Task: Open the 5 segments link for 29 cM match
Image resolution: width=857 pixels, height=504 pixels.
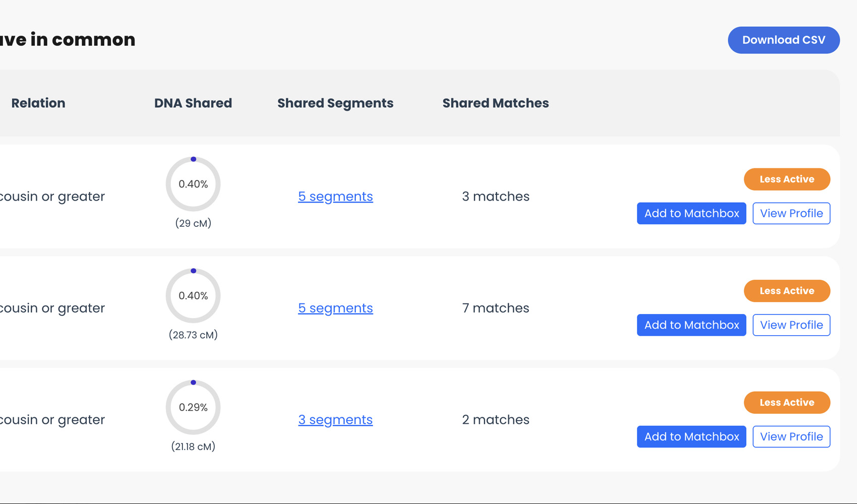Action: coord(335,196)
